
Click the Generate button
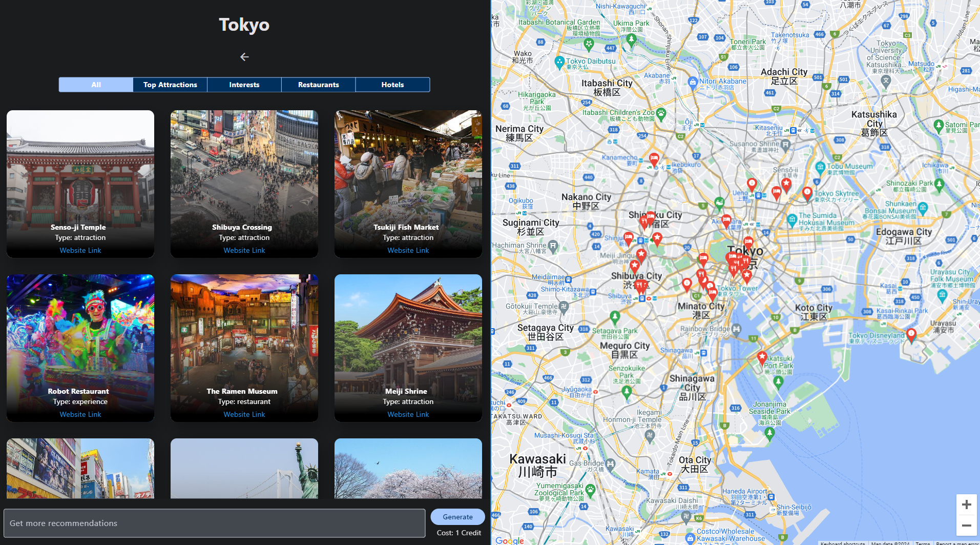tap(457, 517)
